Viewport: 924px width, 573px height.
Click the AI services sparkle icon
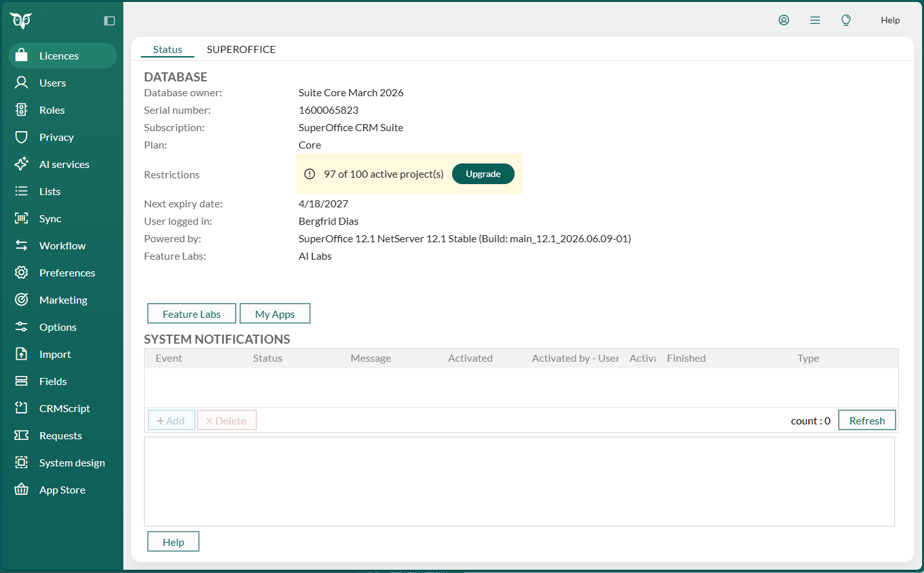21,164
